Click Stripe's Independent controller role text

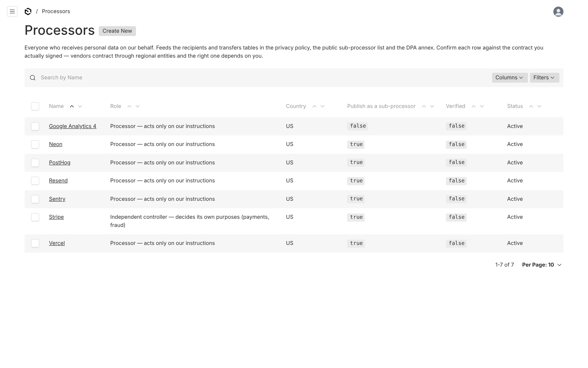click(189, 221)
